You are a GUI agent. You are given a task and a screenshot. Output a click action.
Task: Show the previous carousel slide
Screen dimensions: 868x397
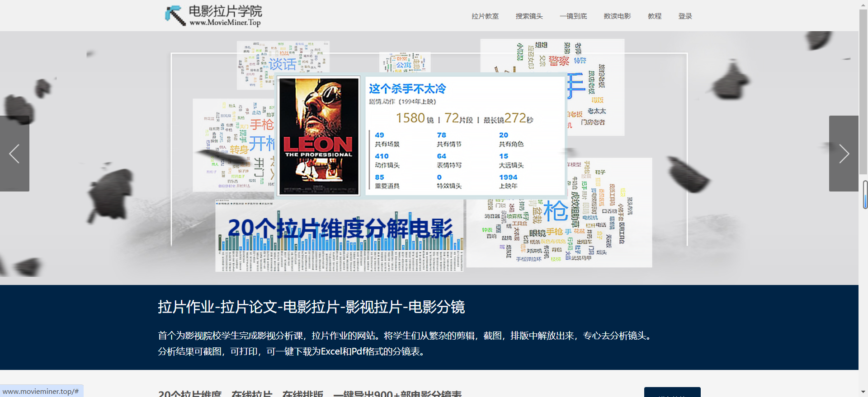click(14, 154)
